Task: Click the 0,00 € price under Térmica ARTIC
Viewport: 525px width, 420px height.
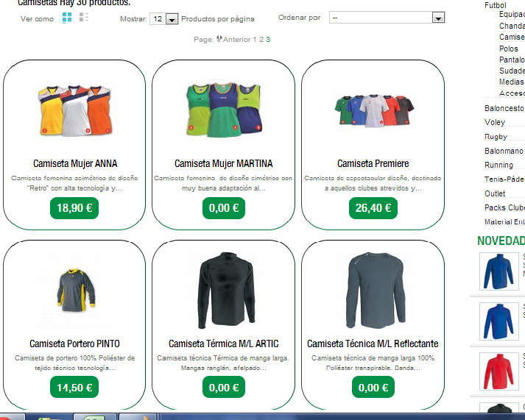Action: tap(224, 387)
